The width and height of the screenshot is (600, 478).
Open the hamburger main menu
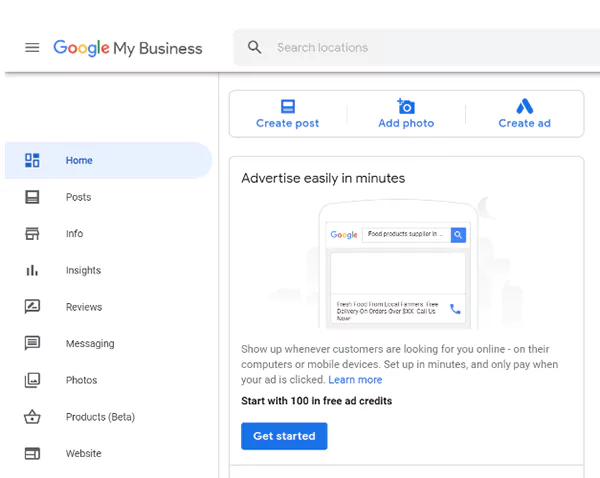[x=32, y=47]
